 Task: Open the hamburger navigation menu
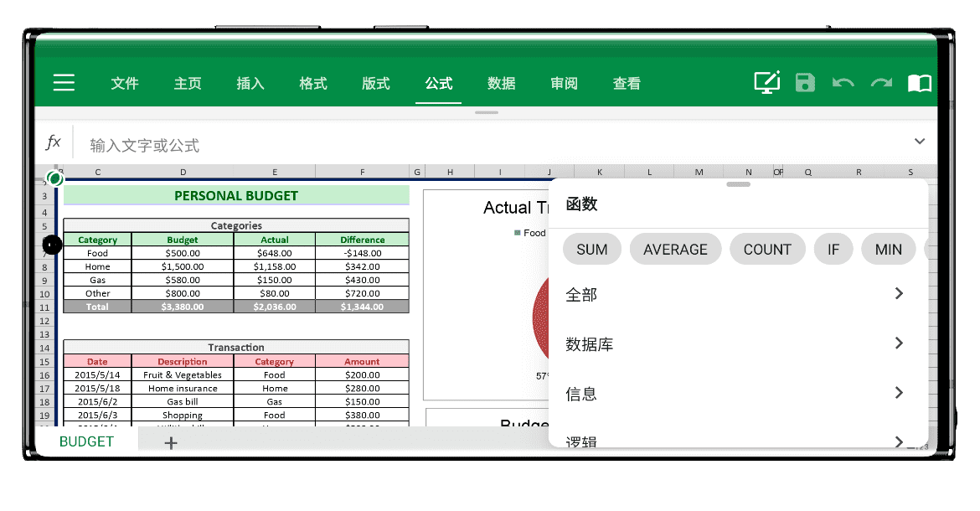pyautogui.click(x=64, y=82)
